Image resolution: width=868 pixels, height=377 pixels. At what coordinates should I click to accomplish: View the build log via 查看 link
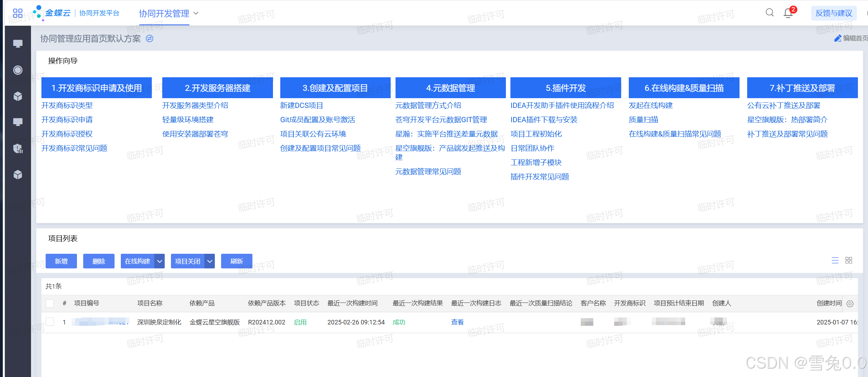pos(457,322)
